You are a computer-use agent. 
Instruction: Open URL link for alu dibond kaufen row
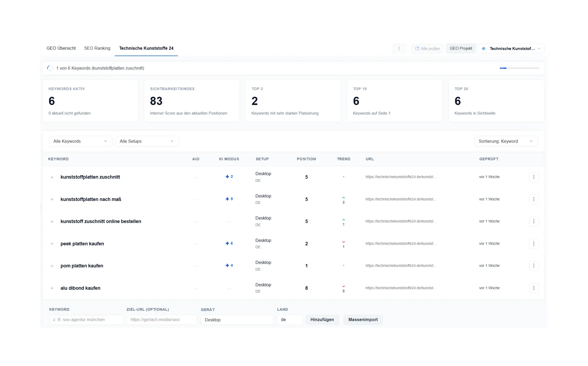pyautogui.click(x=401, y=288)
